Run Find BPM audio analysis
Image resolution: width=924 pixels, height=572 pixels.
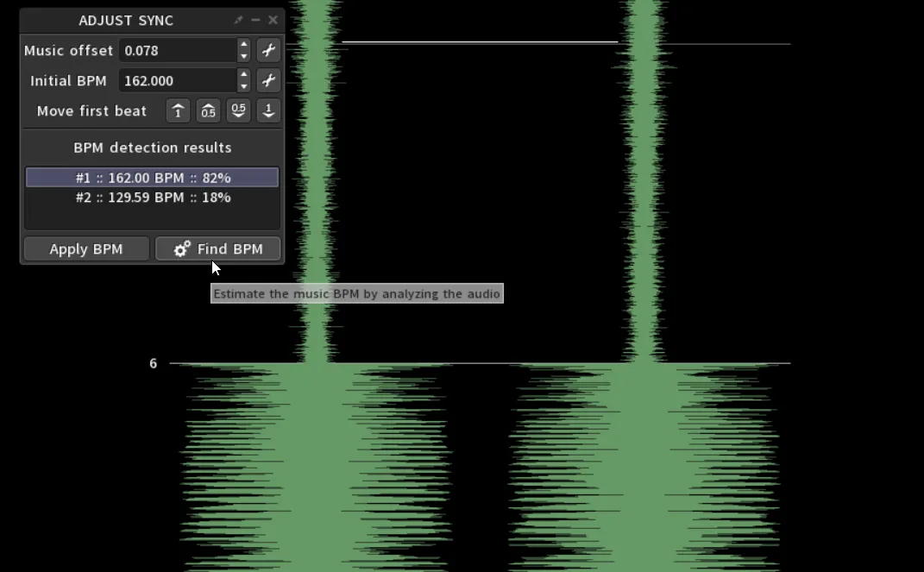coord(218,249)
